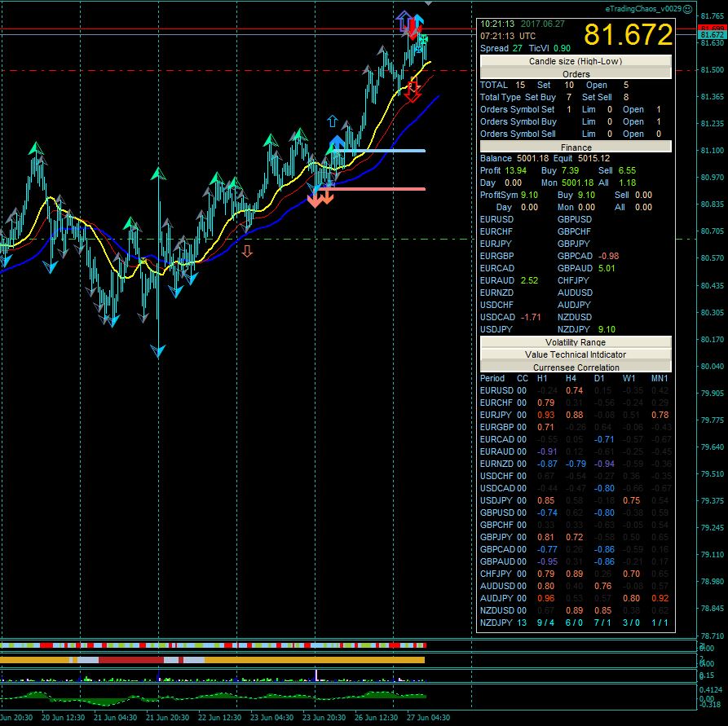This screenshot has height=726, width=728.
Task: Click the date 2017.06.27
Action: 542,24
